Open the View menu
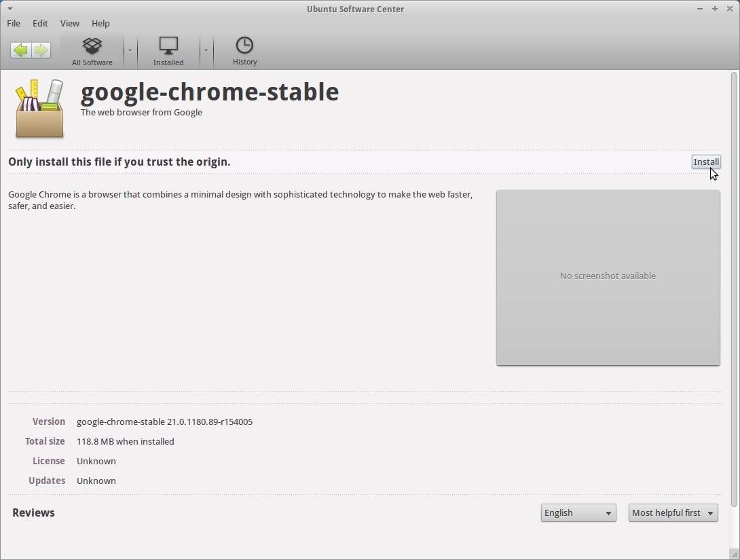This screenshot has height=560, width=740. click(69, 23)
